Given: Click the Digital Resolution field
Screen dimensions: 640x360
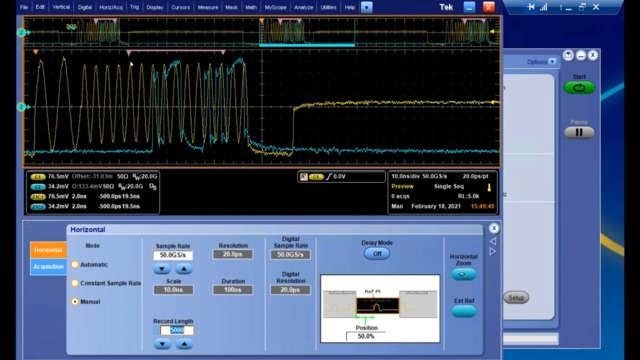Looking at the screenshot, I should 290,290.
